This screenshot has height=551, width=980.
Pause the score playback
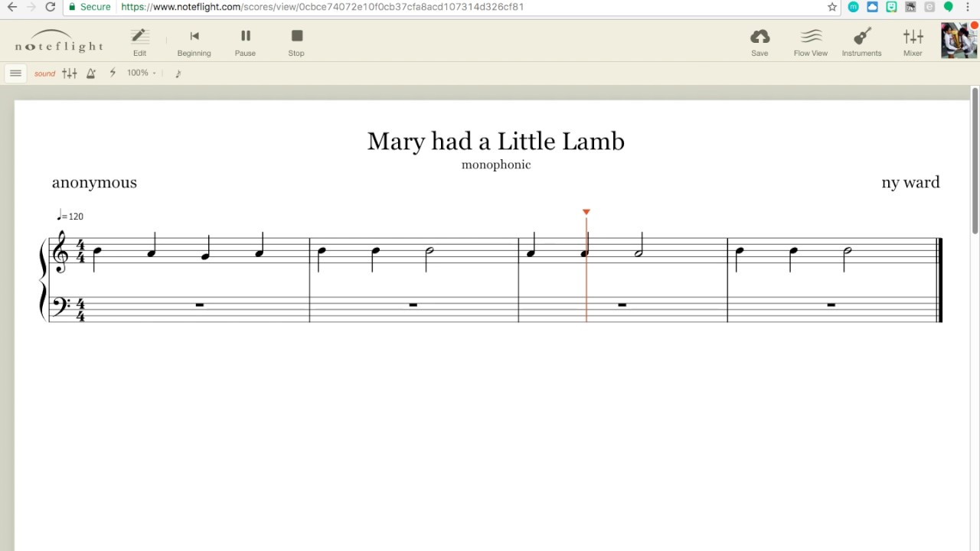[x=246, y=42]
